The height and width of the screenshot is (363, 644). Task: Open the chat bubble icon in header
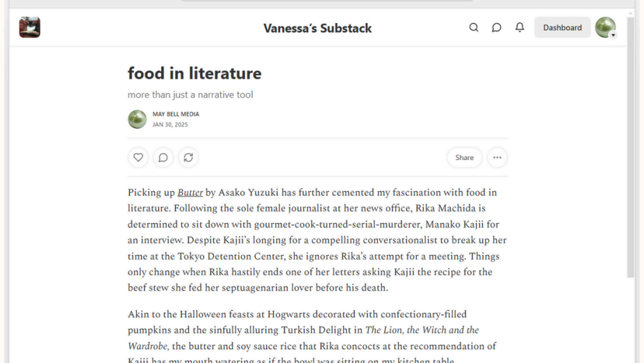[x=497, y=28]
